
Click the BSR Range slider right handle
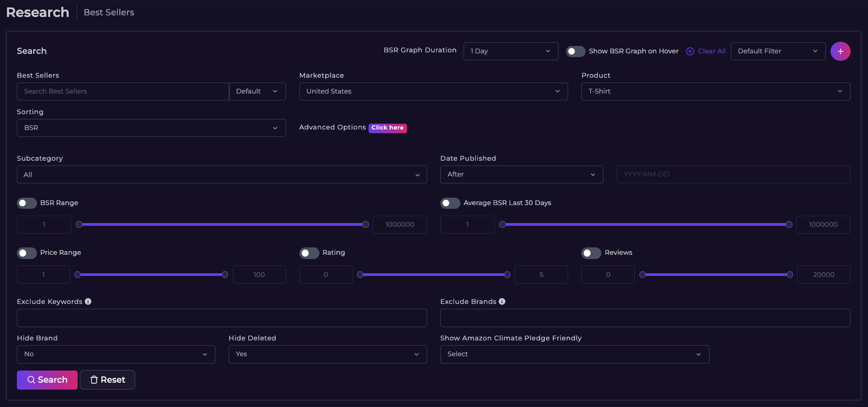(x=365, y=225)
